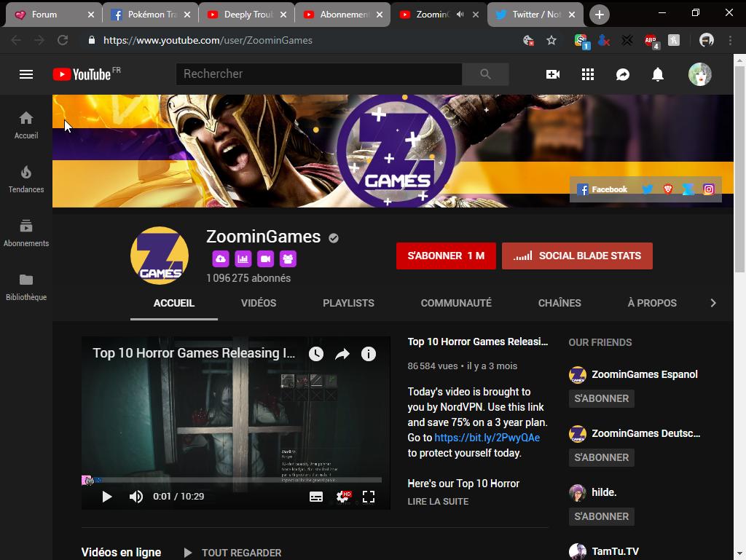Open Abonnements in the sidebar
The height and width of the screenshot is (560, 746).
coord(26,233)
